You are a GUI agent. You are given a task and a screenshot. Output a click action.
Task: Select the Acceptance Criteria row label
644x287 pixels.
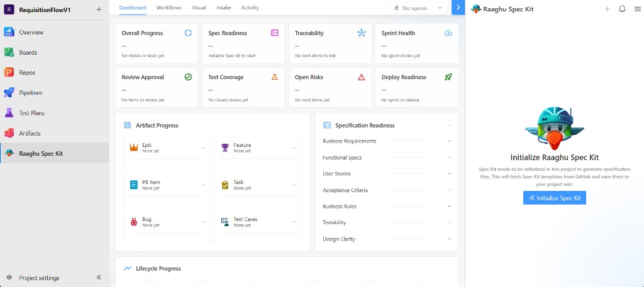(345, 190)
